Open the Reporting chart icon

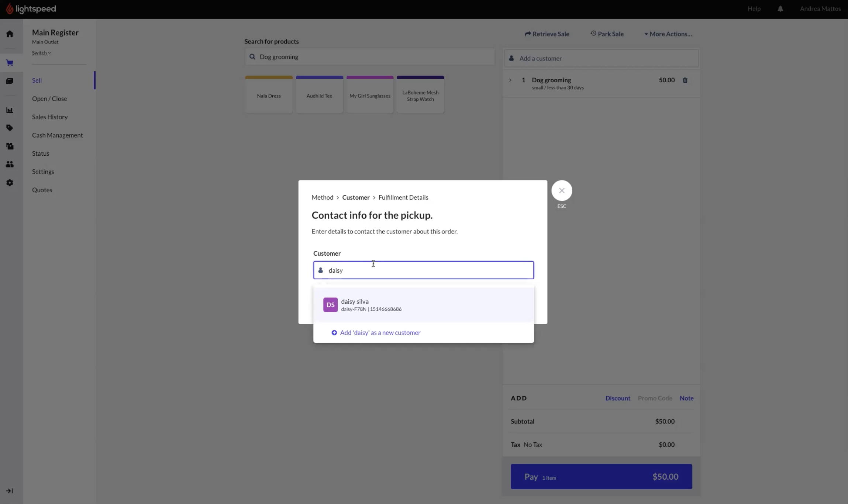pyautogui.click(x=10, y=110)
